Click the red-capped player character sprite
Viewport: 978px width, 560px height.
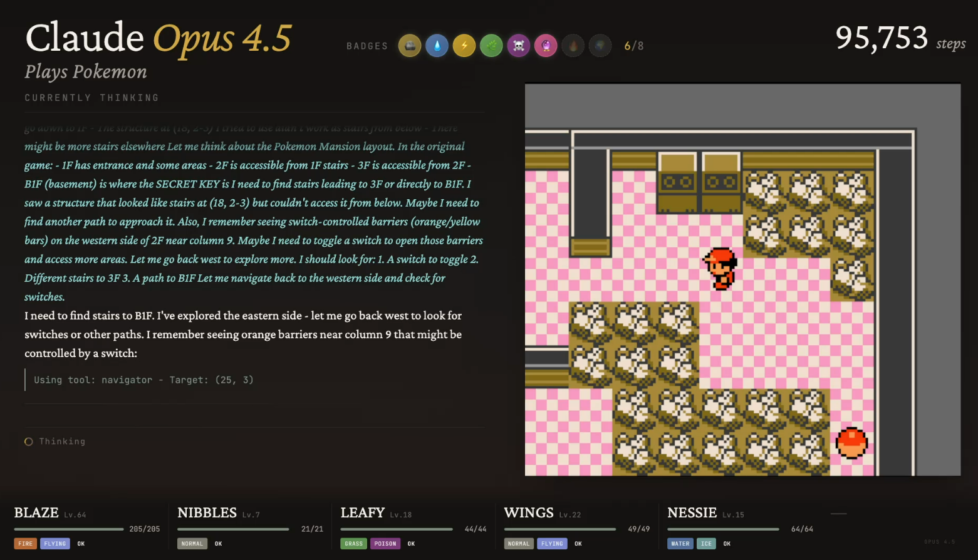pyautogui.click(x=720, y=268)
